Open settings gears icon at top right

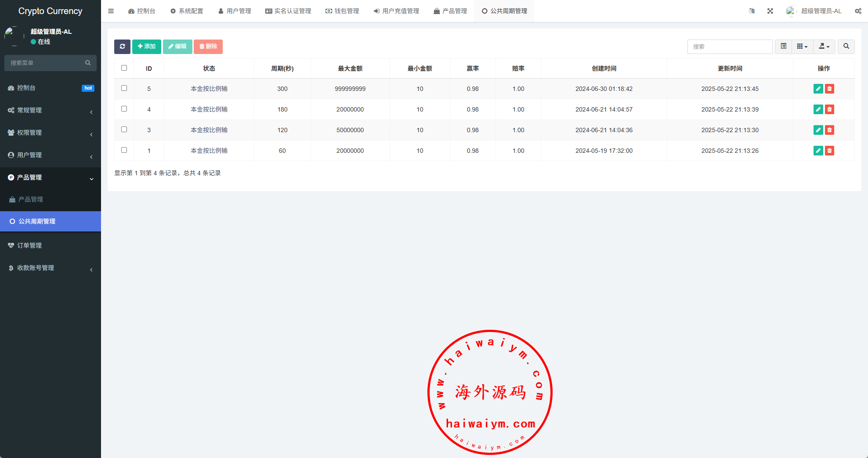pos(858,11)
